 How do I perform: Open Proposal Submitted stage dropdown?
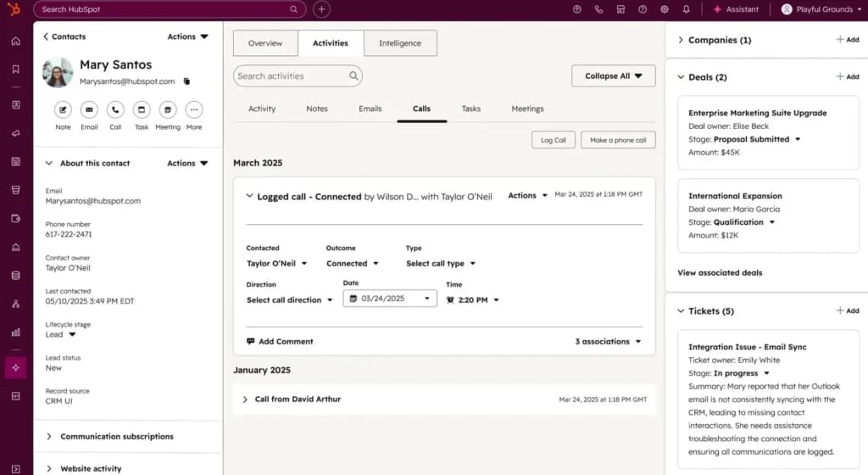point(757,139)
